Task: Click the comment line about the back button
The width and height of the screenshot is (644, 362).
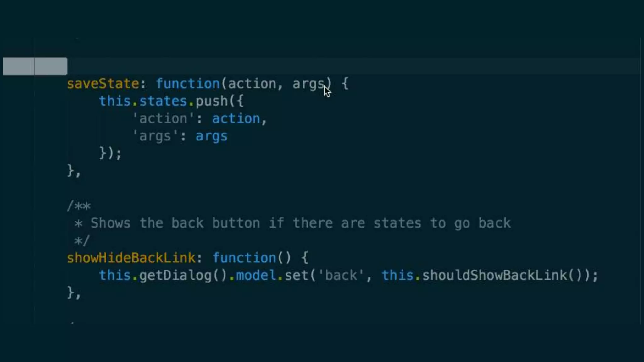Action: (x=292, y=223)
